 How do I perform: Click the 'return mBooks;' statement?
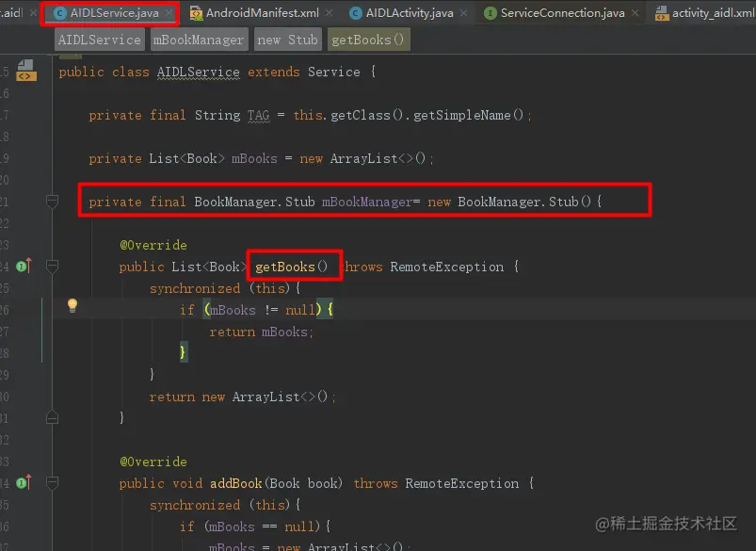coord(261,332)
